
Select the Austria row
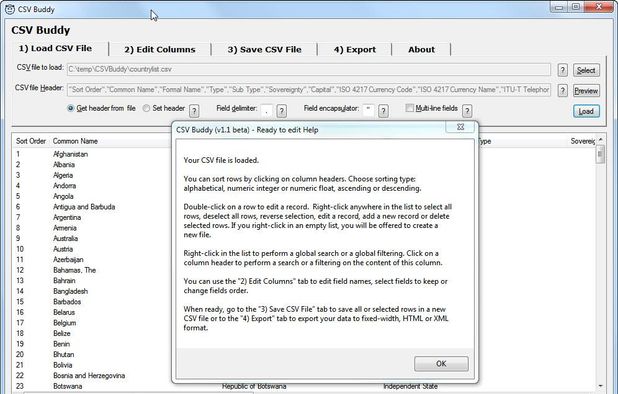pyautogui.click(x=63, y=249)
